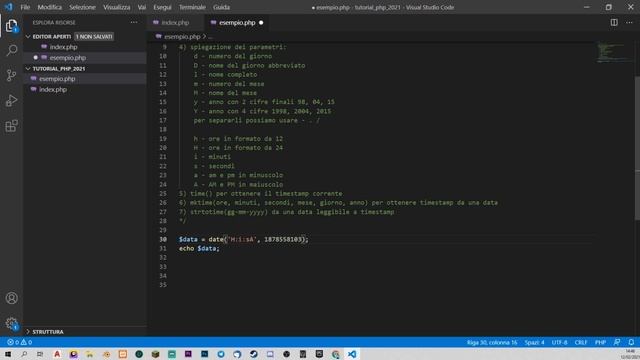
Task: Click the time() comment on line 25
Action: pyautogui.click(x=260, y=193)
